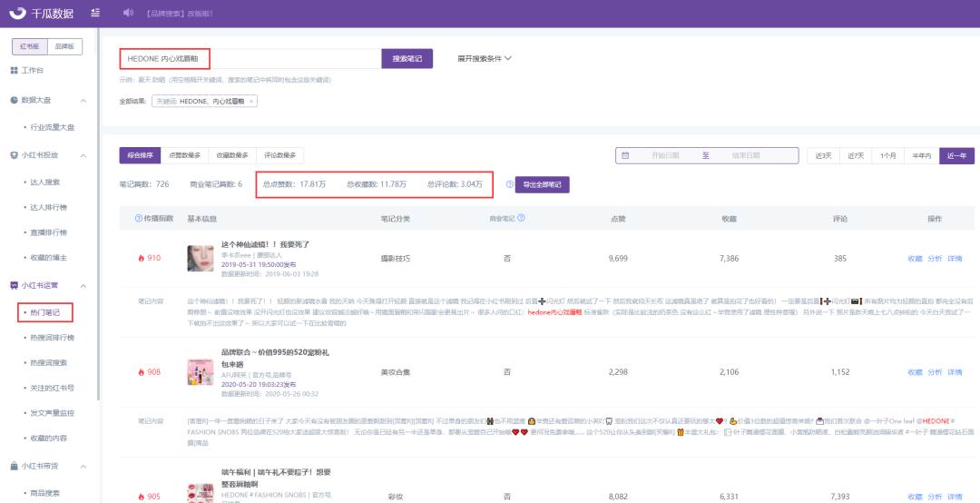Click 收藏 link for the 910-score note
This screenshot has width=980, height=503.
click(915, 259)
